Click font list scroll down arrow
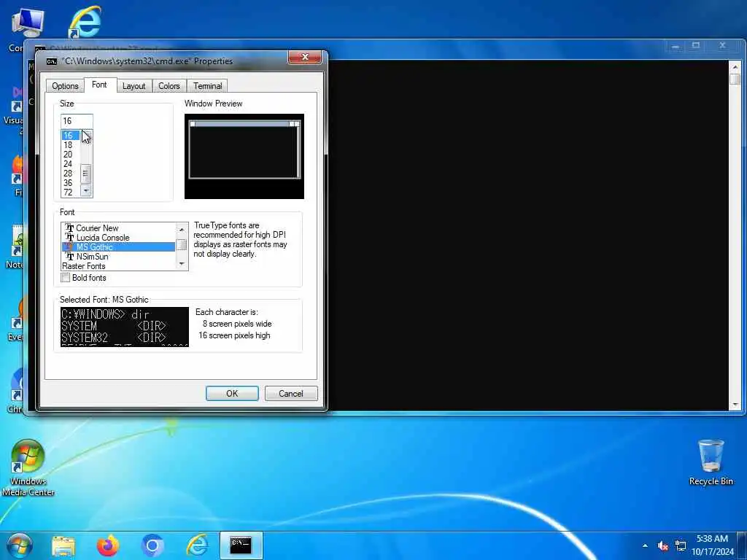 (x=182, y=264)
